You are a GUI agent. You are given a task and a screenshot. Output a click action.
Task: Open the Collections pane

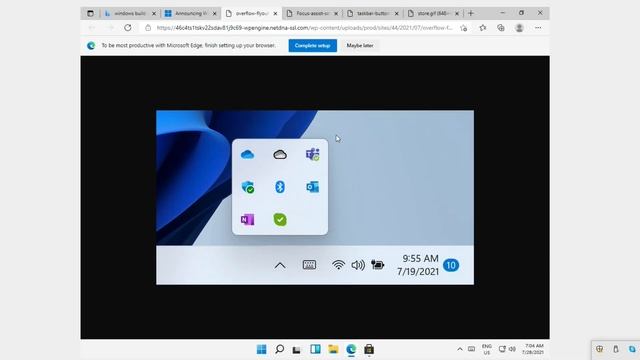[x=501, y=28]
